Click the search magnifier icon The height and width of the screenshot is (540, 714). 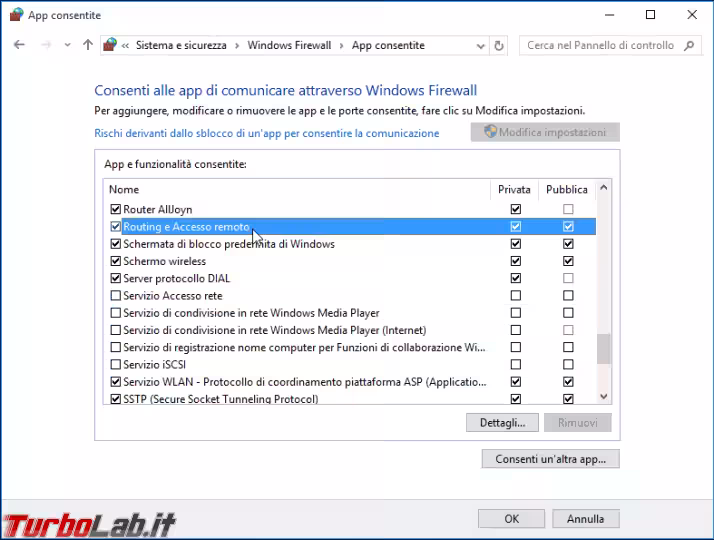pyautogui.click(x=689, y=46)
